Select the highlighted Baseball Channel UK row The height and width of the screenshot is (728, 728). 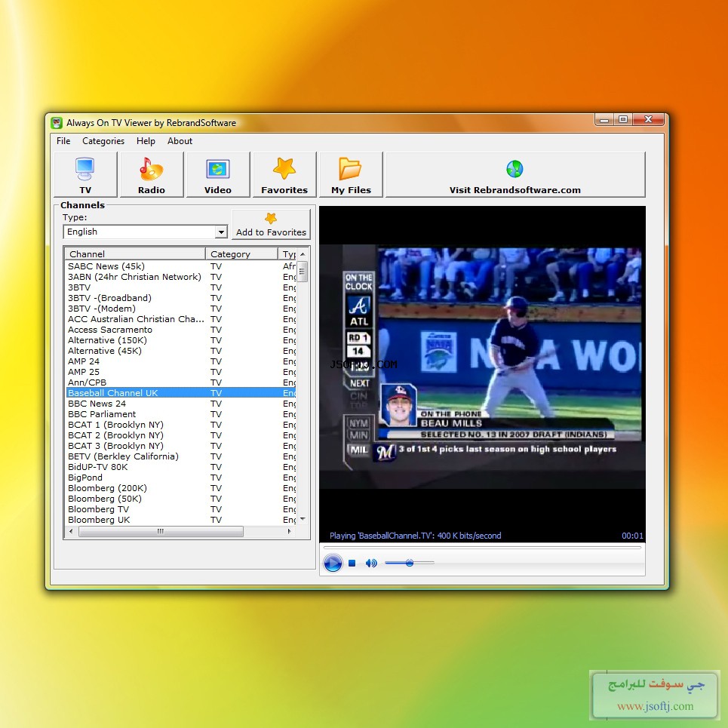click(x=180, y=393)
